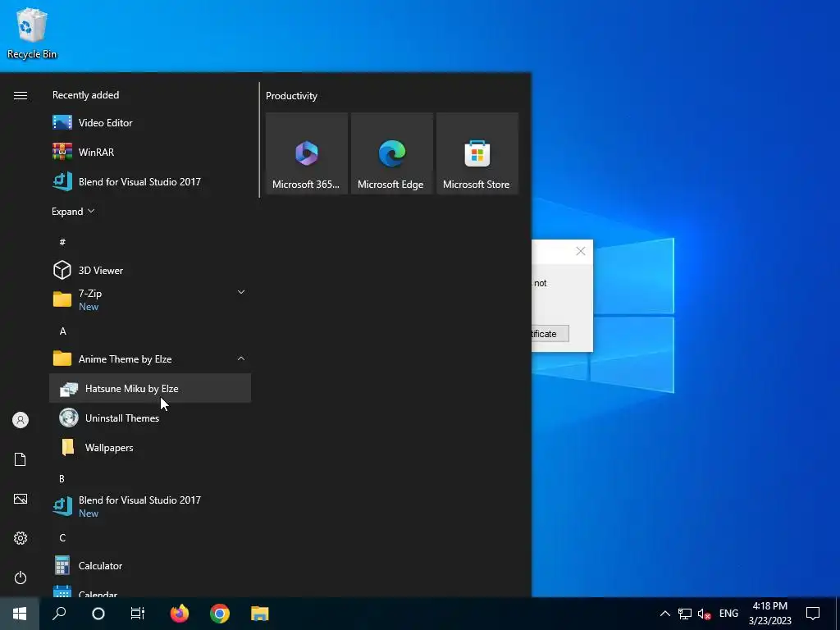Open Calculator app

[150, 566]
